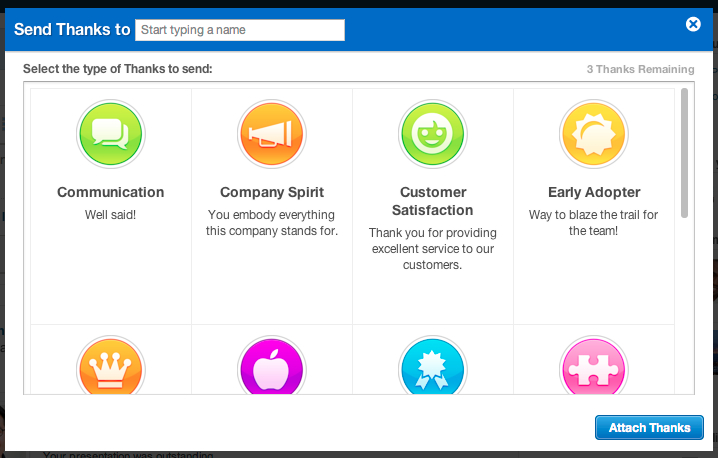Choose the orange megaphone Company Spirit badge

click(x=271, y=134)
